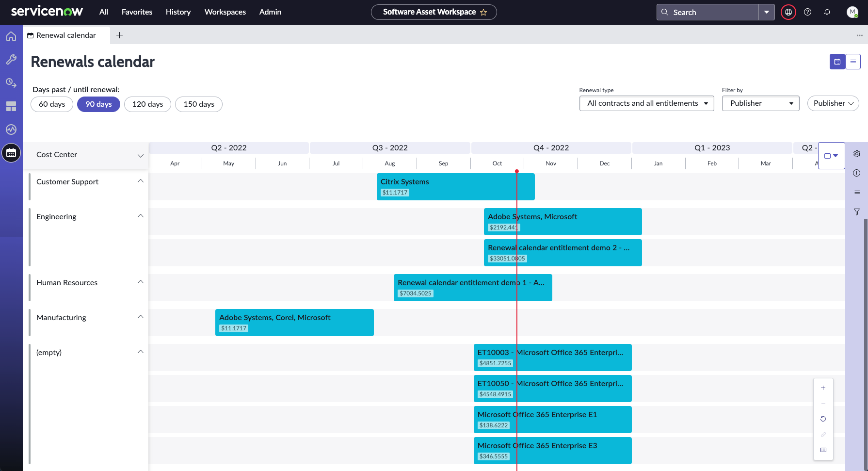
Task: Click the red today marker dot
Action: click(517, 171)
